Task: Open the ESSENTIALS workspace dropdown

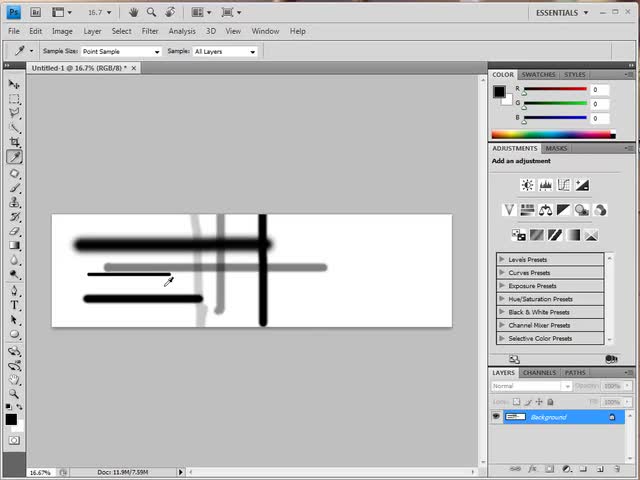Action: (562, 13)
